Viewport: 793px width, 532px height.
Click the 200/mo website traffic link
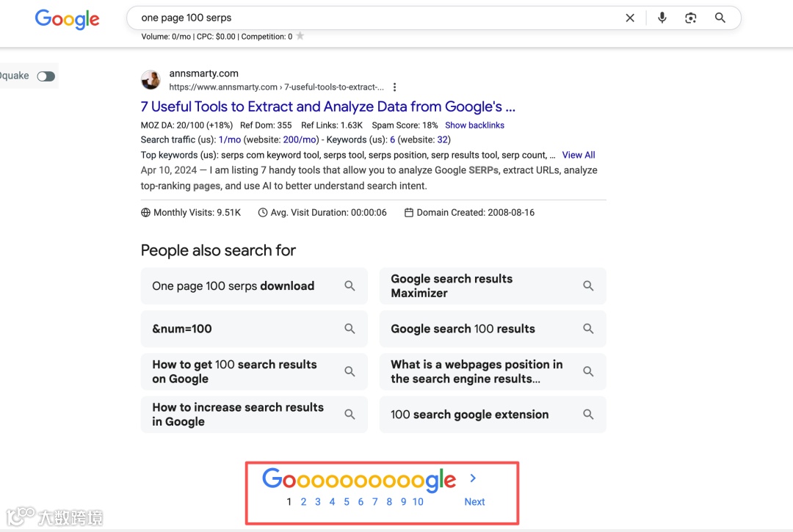300,140
